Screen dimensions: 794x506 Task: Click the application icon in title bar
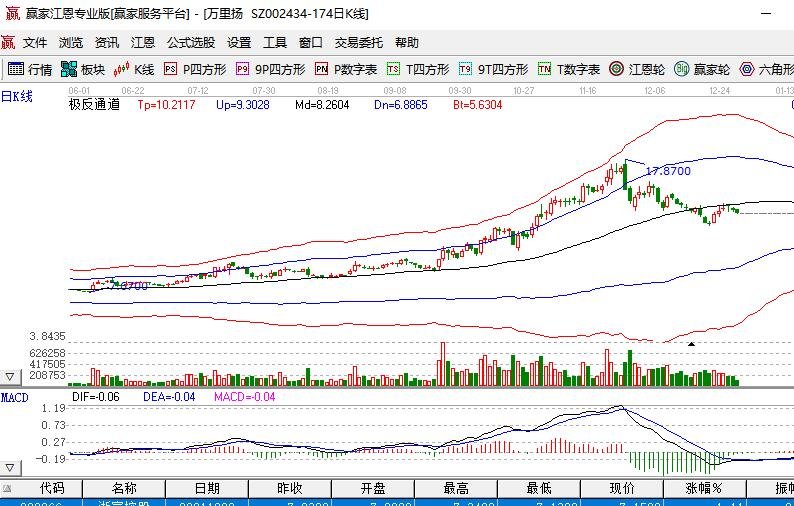[x=12, y=14]
